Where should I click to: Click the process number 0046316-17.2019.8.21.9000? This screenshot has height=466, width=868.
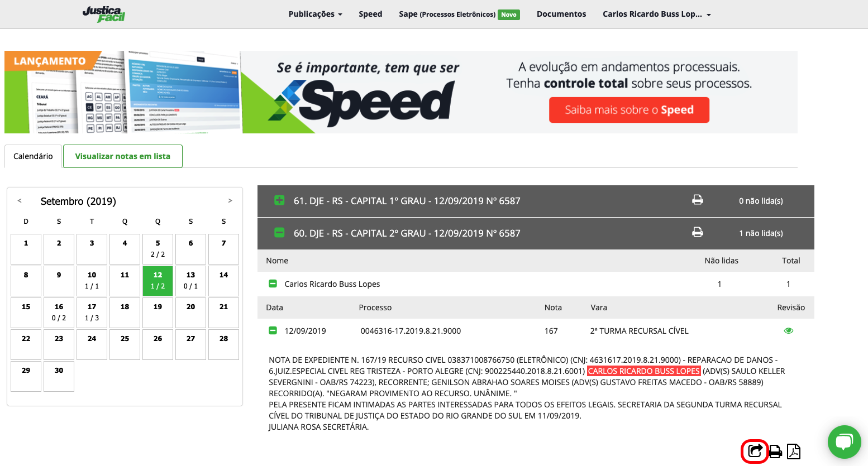click(x=411, y=331)
